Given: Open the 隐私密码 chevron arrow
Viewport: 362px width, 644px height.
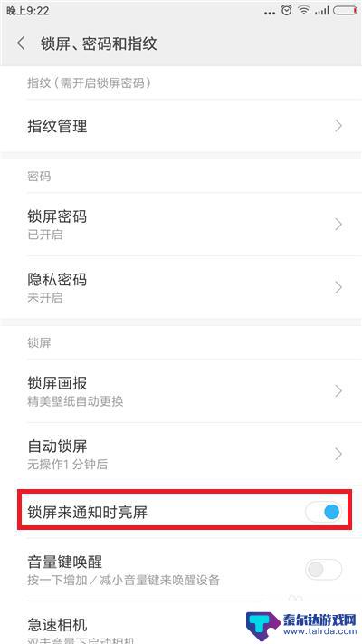Looking at the screenshot, I should coord(338,287).
